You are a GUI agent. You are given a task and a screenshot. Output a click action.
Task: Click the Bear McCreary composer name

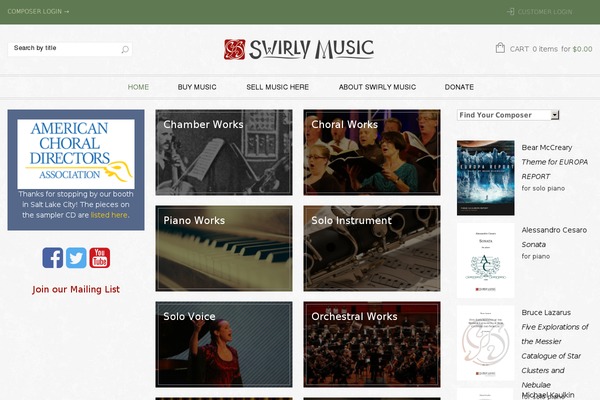point(547,147)
